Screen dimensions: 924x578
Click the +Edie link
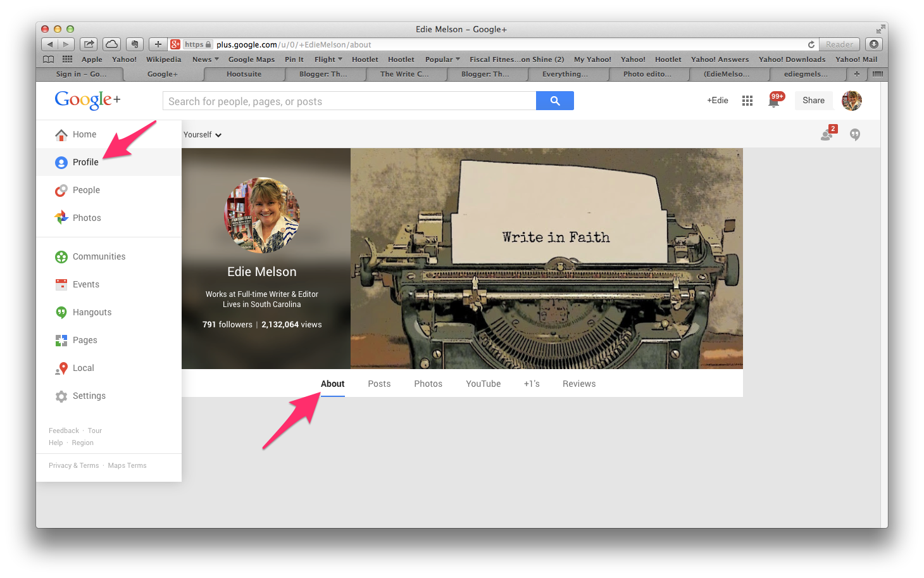[x=718, y=101]
